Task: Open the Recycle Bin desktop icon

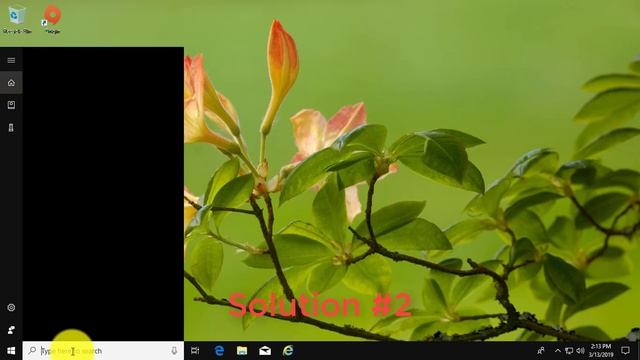Action: tap(17, 19)
